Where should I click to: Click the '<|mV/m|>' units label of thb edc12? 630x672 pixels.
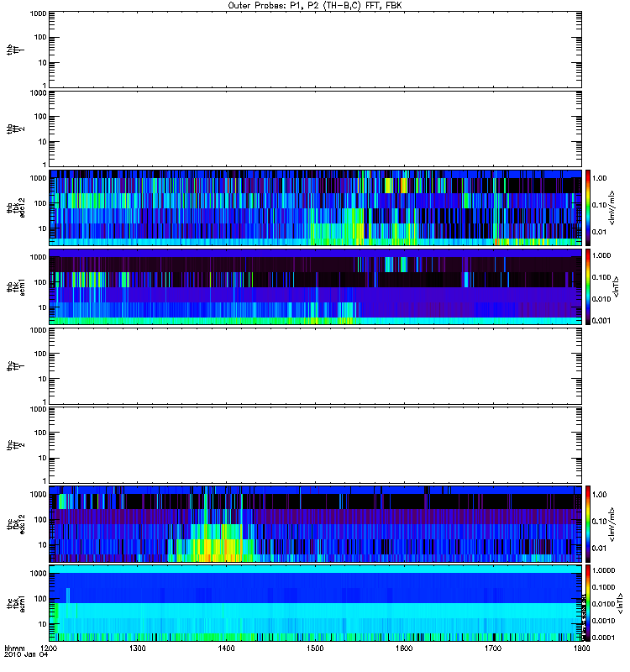point(612,207)
